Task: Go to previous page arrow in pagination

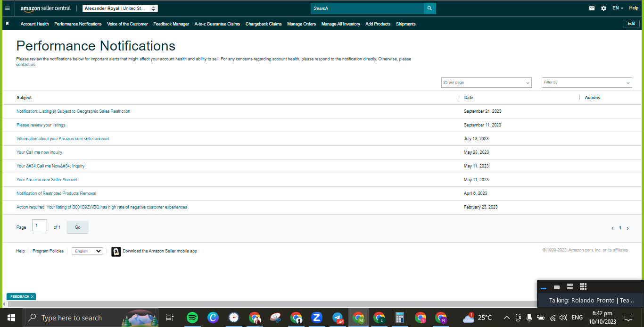Action: 612,228
